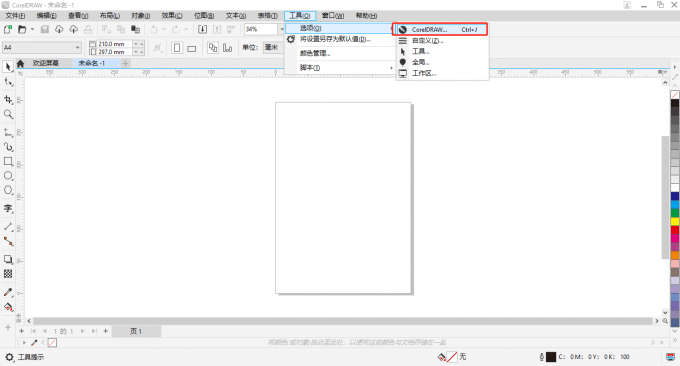Click the tool hints gear icon
This screenshot has width=680, height=366.
(x=9, y=357)
